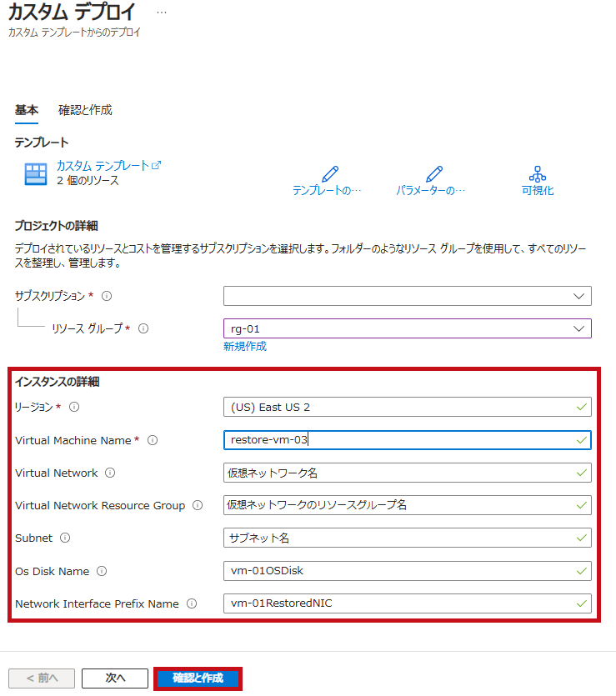
Task: Click the blue 確認と作成 button
Action: [x=198, y=678]
